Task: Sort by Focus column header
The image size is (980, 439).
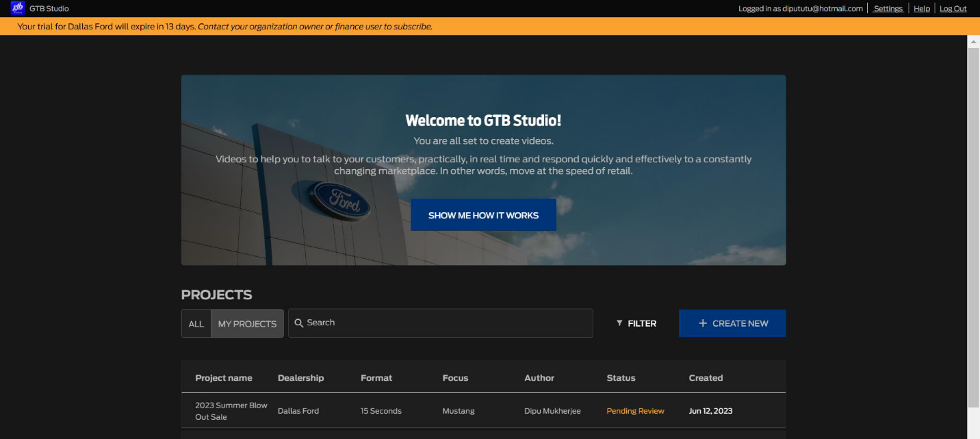Action: [x=455, y=378]
